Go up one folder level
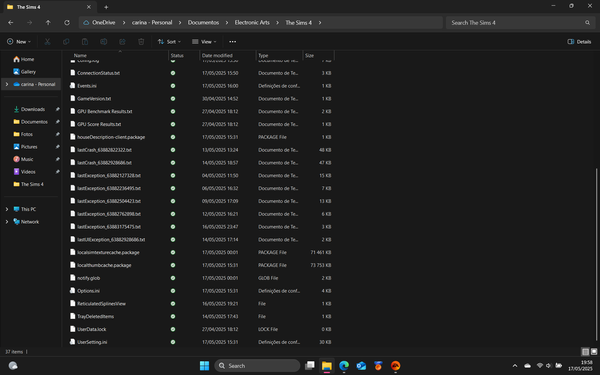Image resolution: width=600 pixels, height=375 pixels. 48,23
